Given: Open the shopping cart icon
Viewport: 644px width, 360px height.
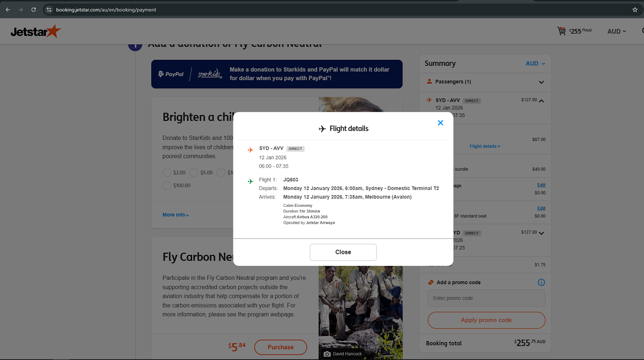Looking at the screenshot, I should coord(561,31).
